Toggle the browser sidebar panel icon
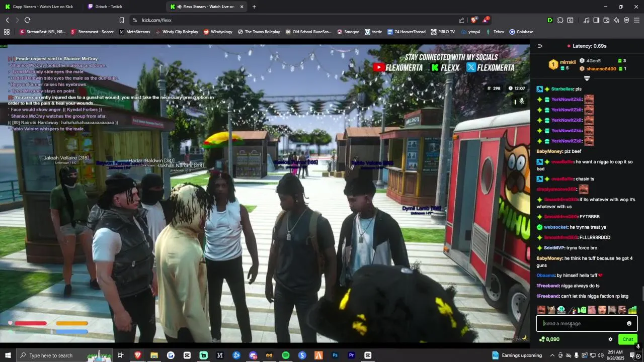Viewport: 644px width, 362px height. pos(596,20)
